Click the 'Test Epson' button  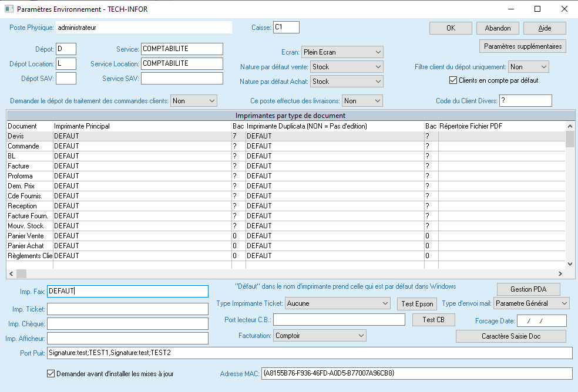point(417,303)
